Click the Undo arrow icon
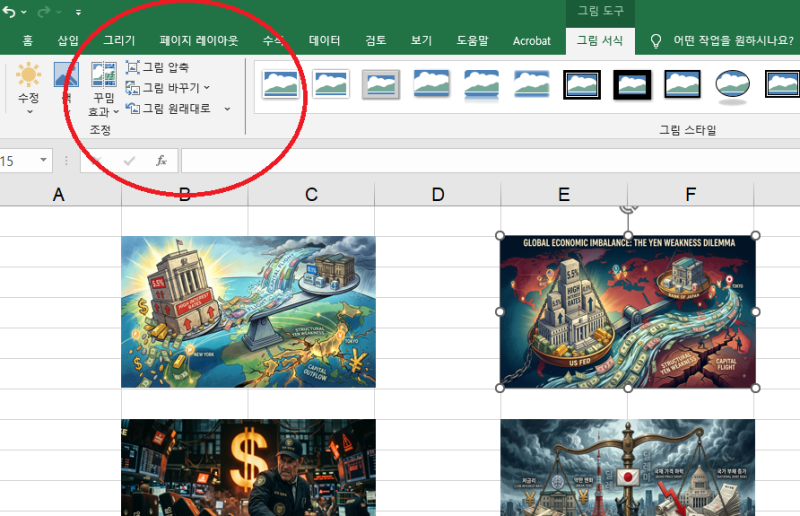Image resolution: width=800 pixels, height=516 pixels. tap(9, 11)
